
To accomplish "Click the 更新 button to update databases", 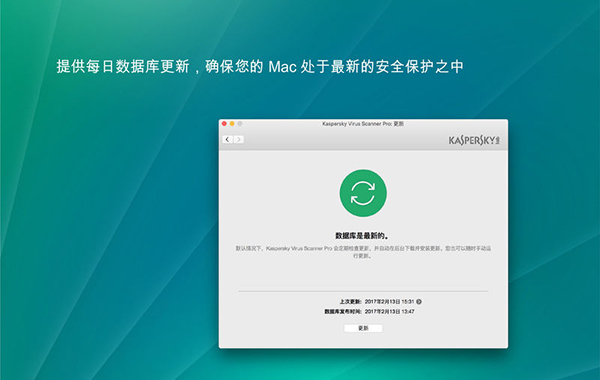I will pos(363,328).
